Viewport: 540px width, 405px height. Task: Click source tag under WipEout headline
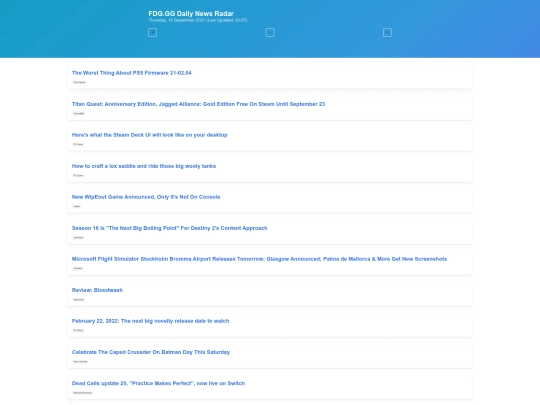click(x=77, y=206)
